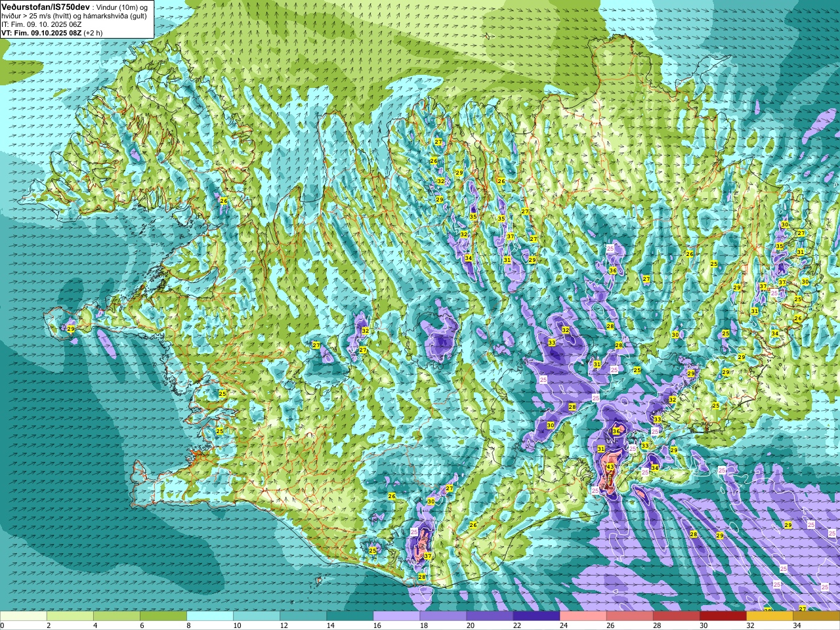The height and width of the screenshot is (630, 840).
Task: Click the legend scale number 4
Action: tap(96, 625)
